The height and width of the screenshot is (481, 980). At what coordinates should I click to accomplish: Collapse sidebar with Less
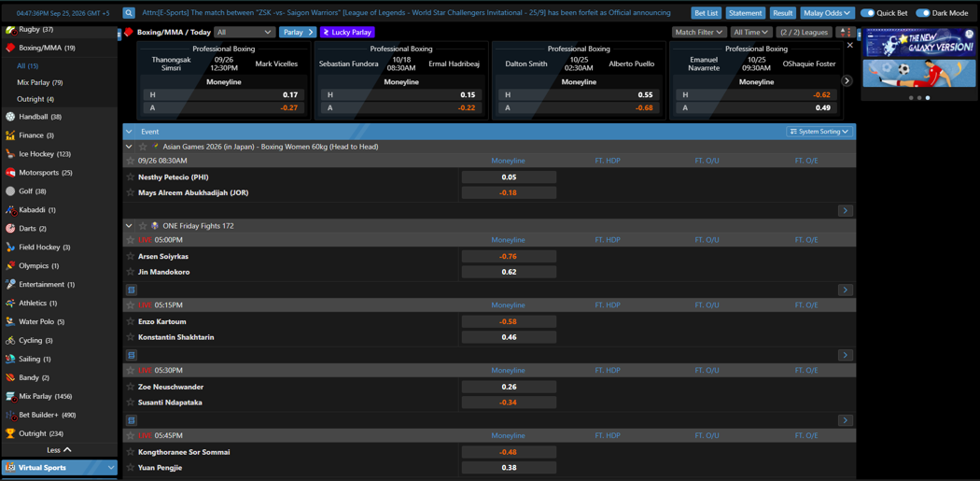click(x=59, y=450)
